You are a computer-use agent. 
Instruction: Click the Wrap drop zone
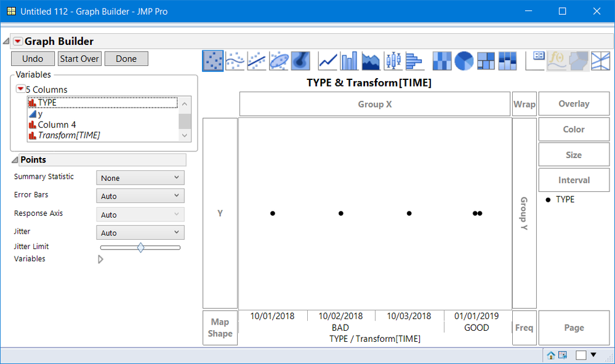tap(524, 105)
